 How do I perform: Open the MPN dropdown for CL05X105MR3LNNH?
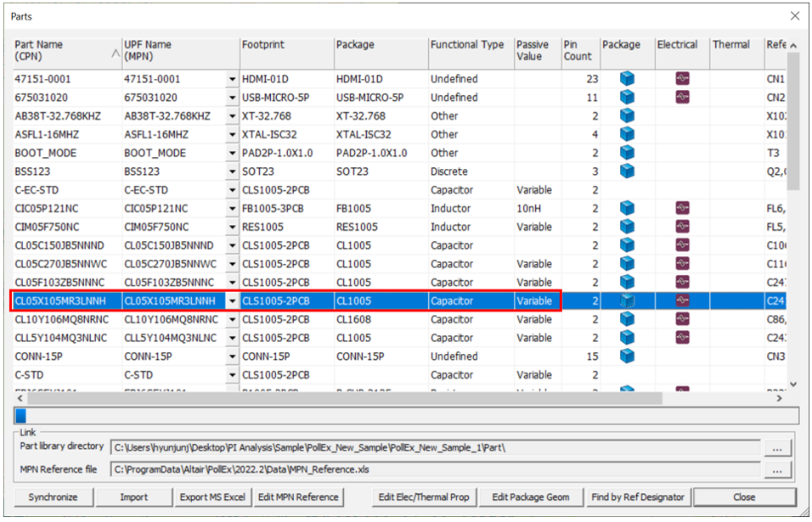click(232, 300)
